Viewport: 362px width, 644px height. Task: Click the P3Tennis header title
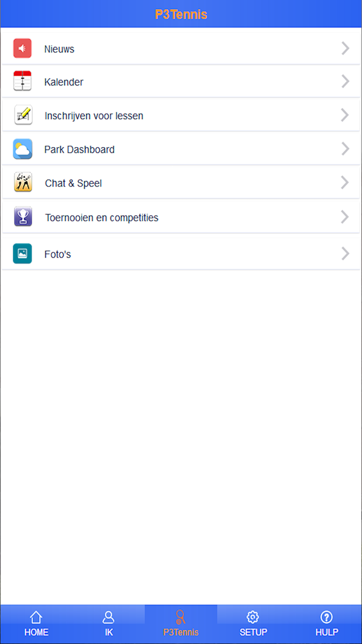coord(181,14)
